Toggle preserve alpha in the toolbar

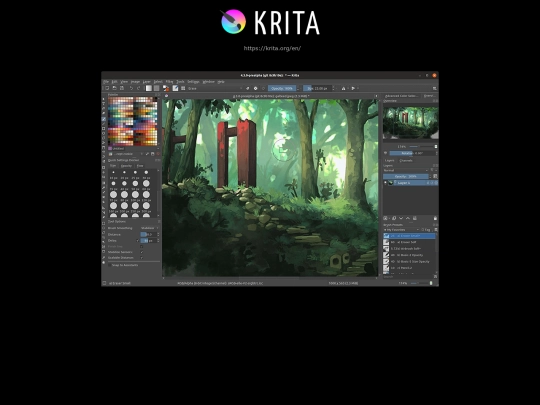(x=256, y=89)
